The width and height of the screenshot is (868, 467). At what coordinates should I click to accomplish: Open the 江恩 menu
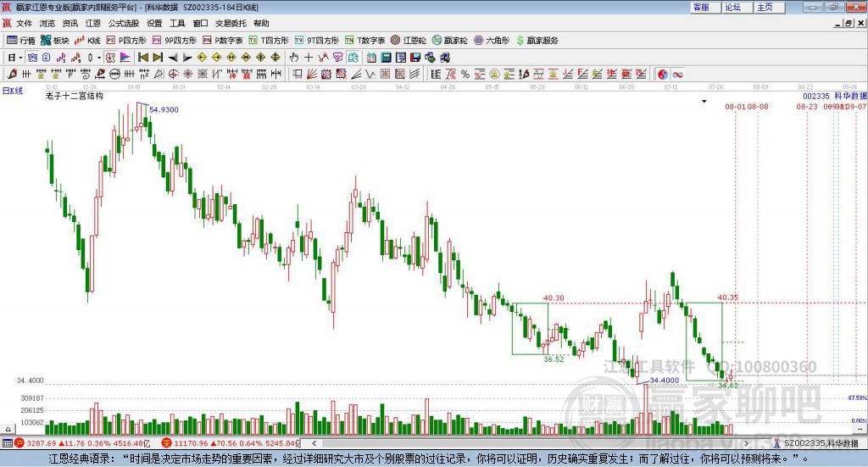93,23
